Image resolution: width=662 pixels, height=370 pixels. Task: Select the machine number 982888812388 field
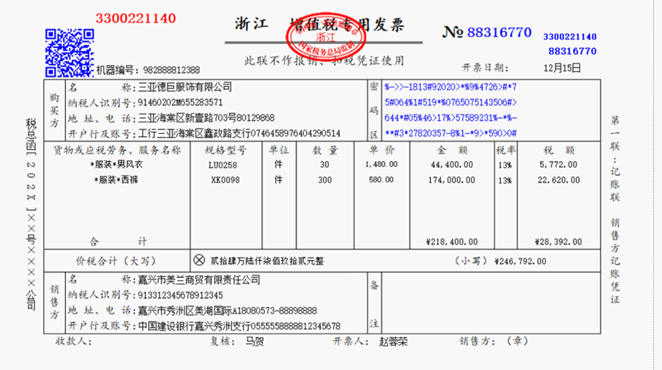(x=148, y=70)
